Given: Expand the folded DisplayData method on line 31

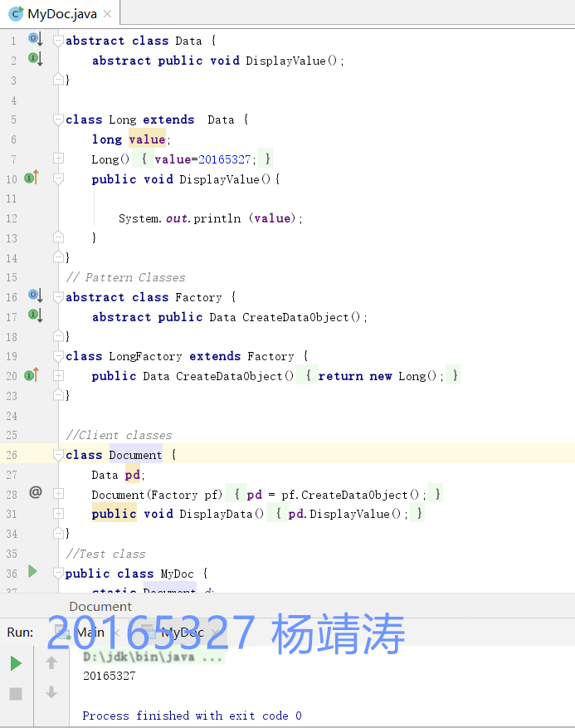Looking at the screenshot, I should point(58,514).
